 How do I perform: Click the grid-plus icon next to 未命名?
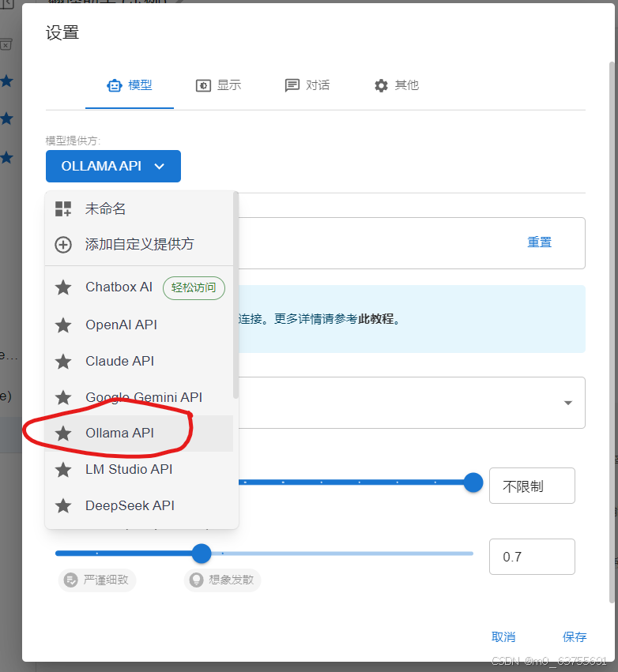coord(63,208)
